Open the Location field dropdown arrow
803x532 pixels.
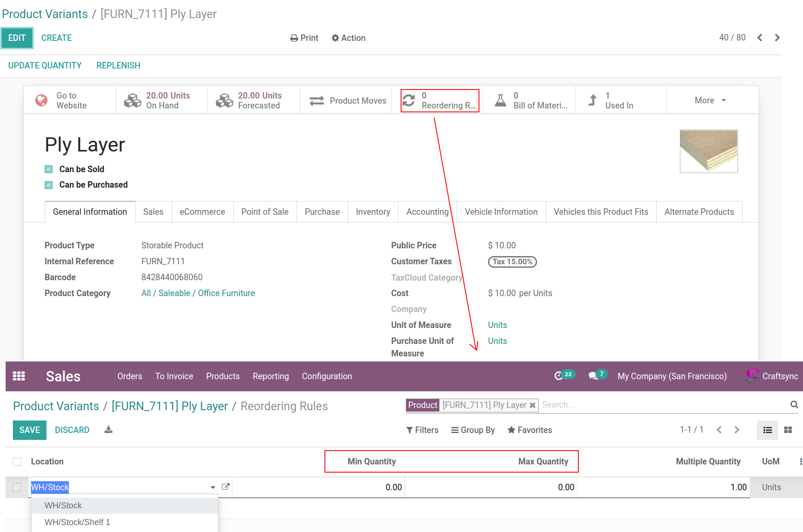tap(213, 487)
